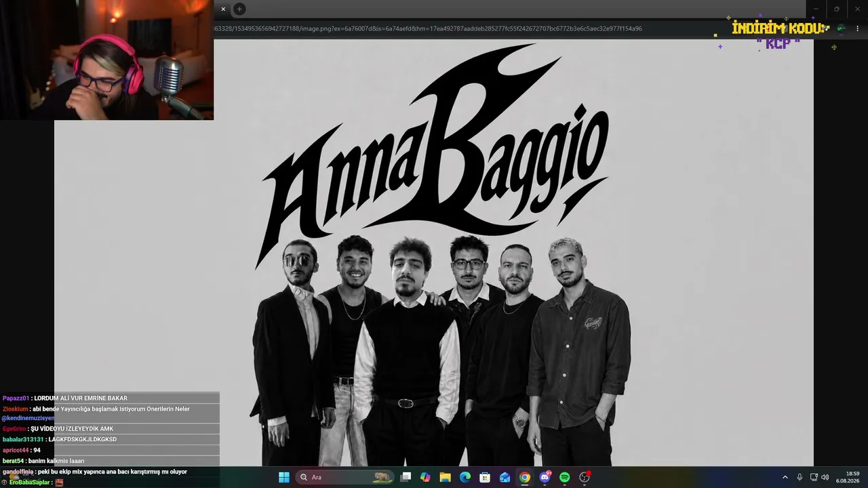Open Discord from the taskbar
The width and height of the screenshot is (868, 488).
point(545,477)
